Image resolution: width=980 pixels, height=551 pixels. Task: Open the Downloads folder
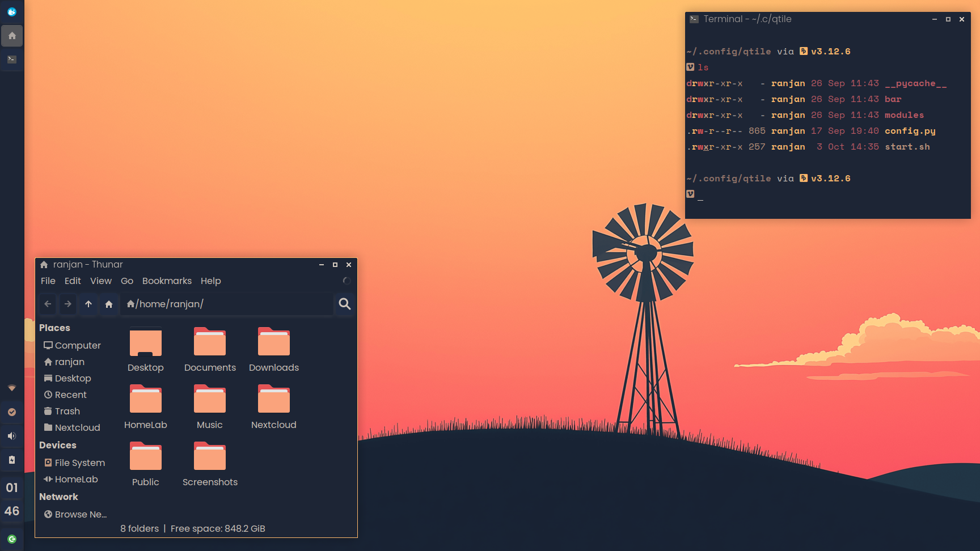coord(273,342)
